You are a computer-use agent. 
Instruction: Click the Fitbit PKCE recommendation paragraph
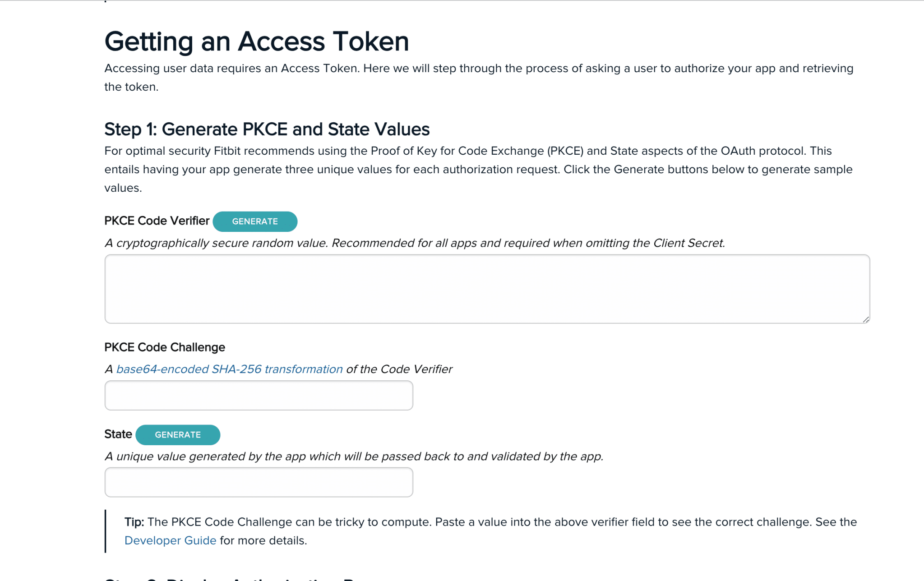478,169
